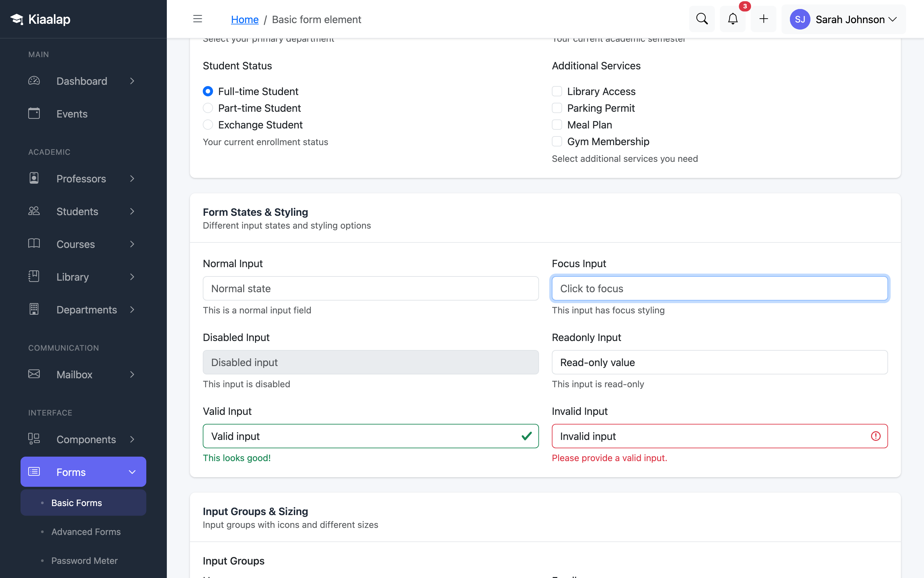Click the Components grid icon
Screen dimensions: 924x578
point(34,439)
